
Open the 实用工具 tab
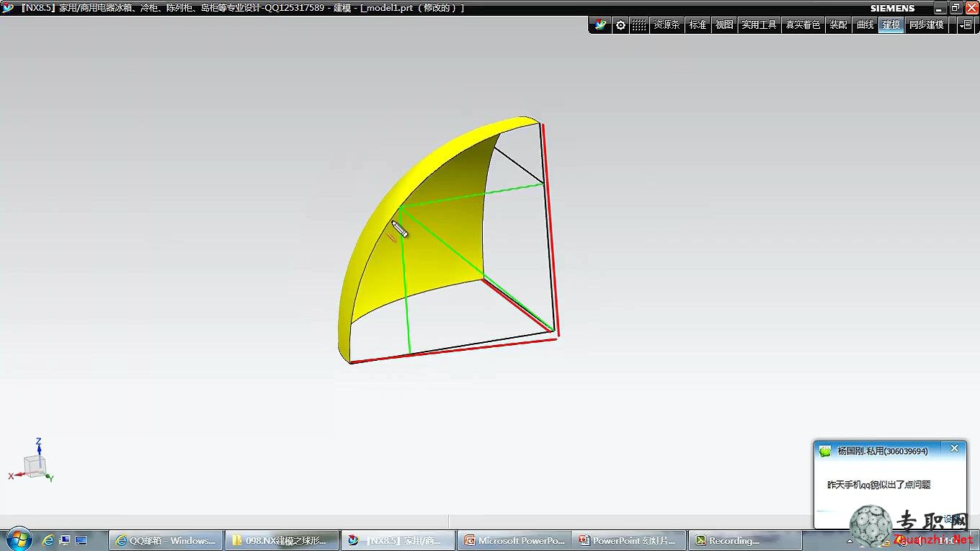[x=759, y=25]
